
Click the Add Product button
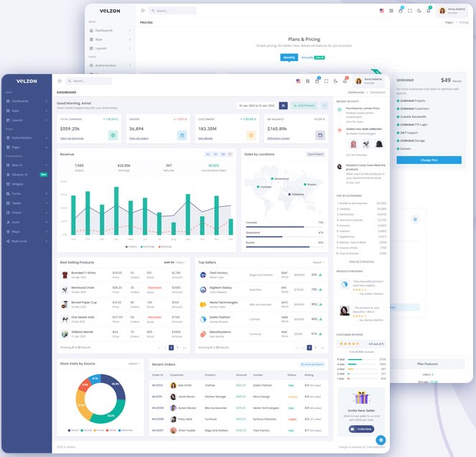(x=304, y=106)
